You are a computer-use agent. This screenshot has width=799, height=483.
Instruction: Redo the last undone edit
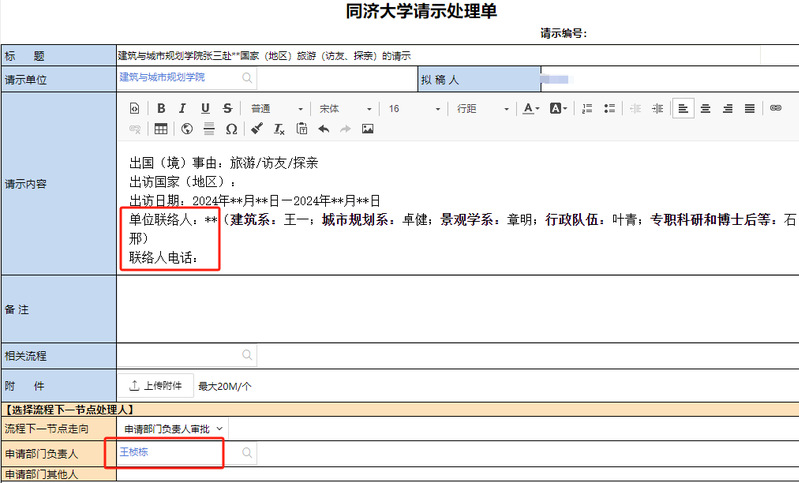(345, 129)
